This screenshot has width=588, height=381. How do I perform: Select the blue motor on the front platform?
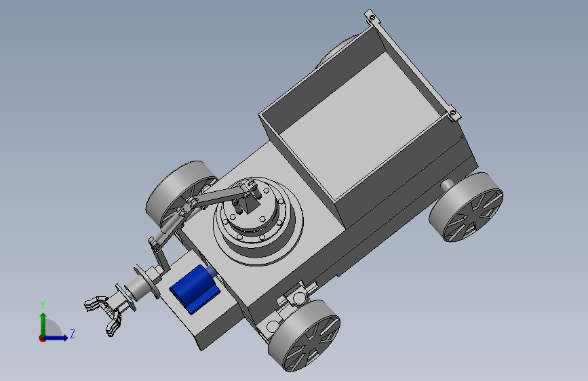(x=194, y=289)
